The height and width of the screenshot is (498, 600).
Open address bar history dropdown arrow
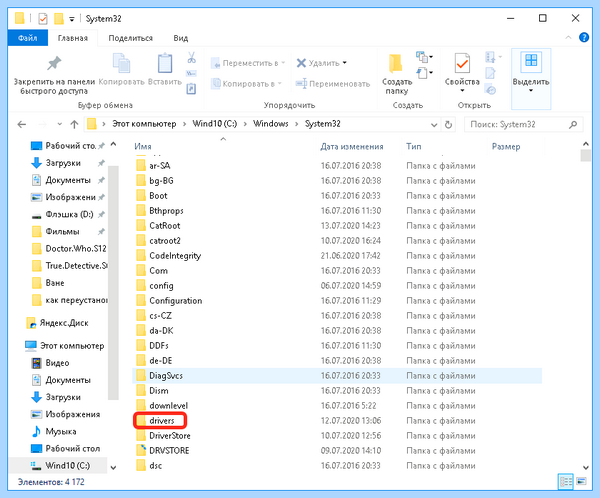434,125
